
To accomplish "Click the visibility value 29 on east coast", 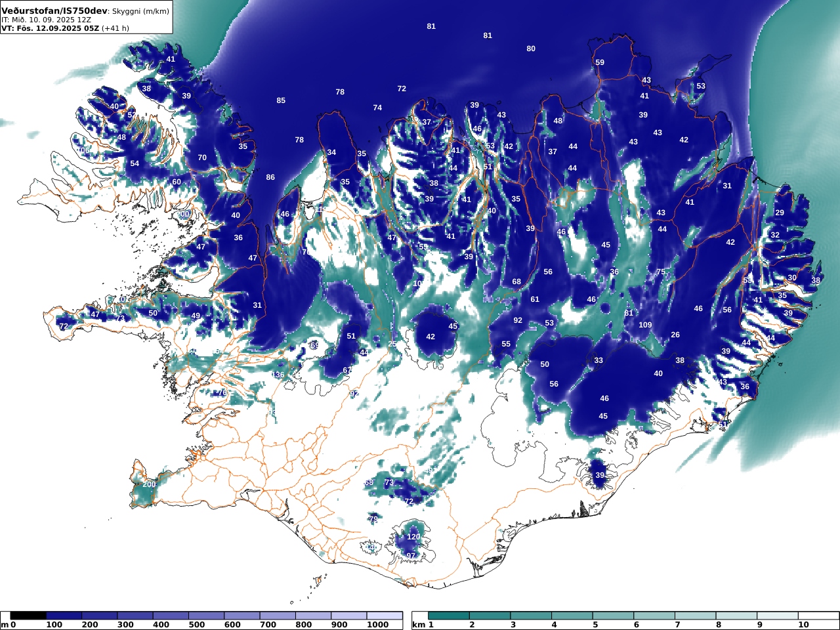I will pyautogui.click(x=780, y=213).
